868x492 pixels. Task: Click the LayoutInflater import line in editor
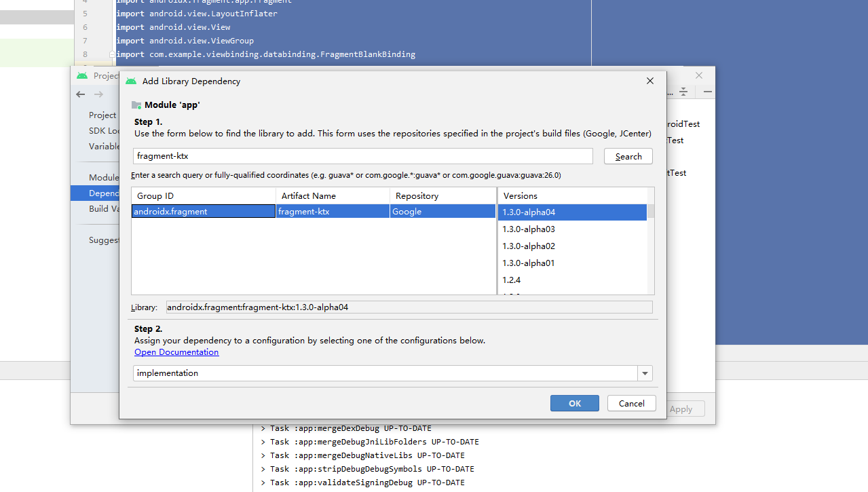coord(197,14)
